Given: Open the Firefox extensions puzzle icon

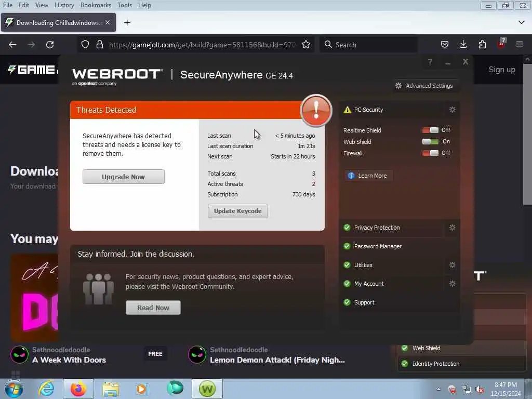Looking at the screenshot, I should click(x=482, y=45).
